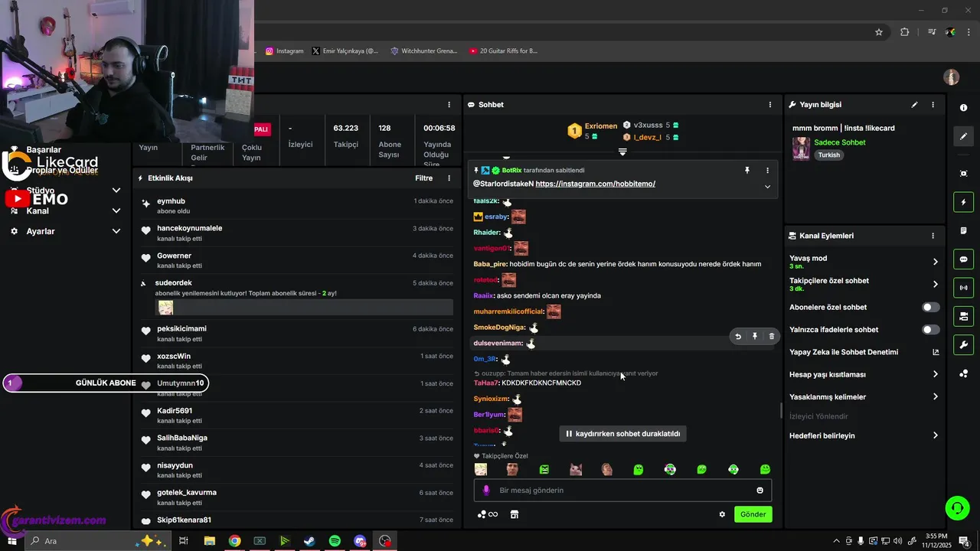Open Etkinlik Akışı three-dot menu
Viewport: 980px width, 551px height.
coord(449,178)
